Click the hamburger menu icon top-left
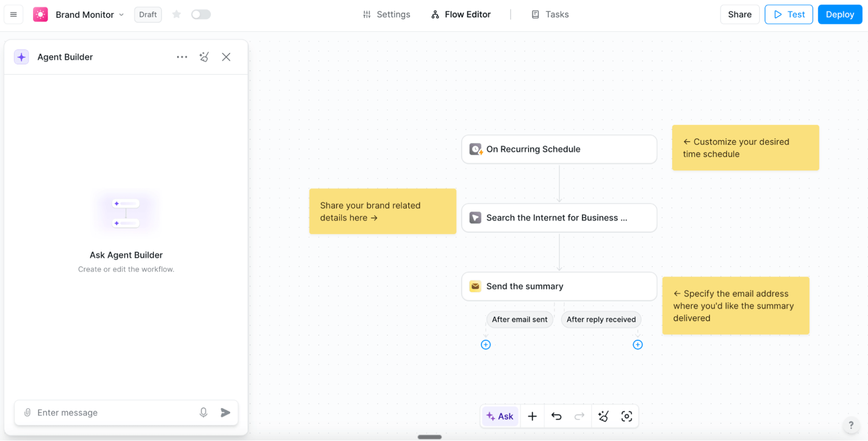 coord(13,14)
